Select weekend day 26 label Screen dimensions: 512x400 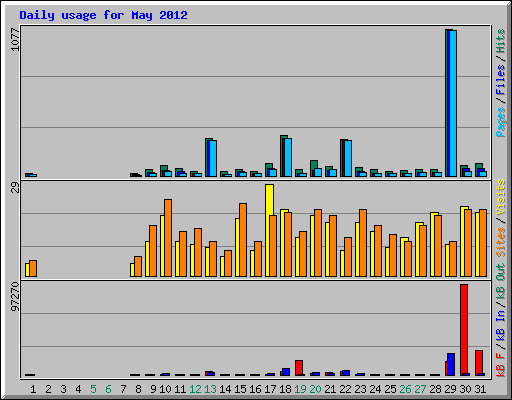[x=405, y=389]
